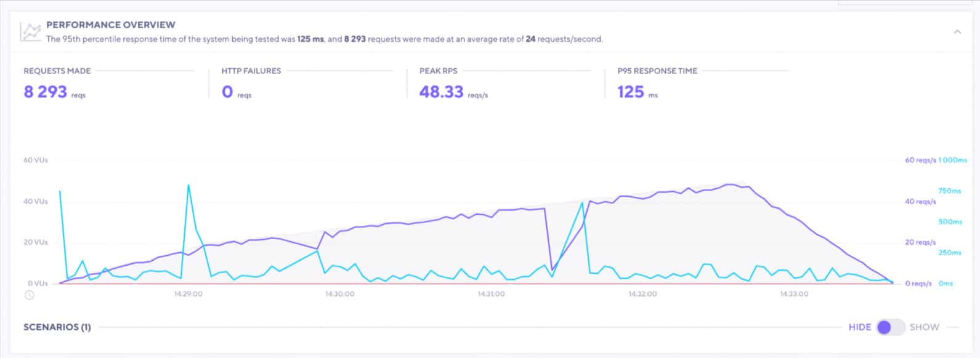Click the HIDE label beside the switch
This screenshot has height=358, width=980.
point(859,327)
